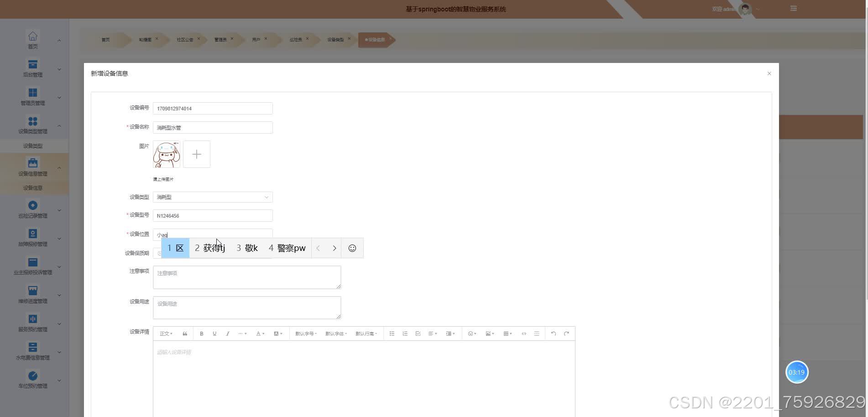Click the 注意事项 text area
Screen dimensions: 868x417
point(247,277)
